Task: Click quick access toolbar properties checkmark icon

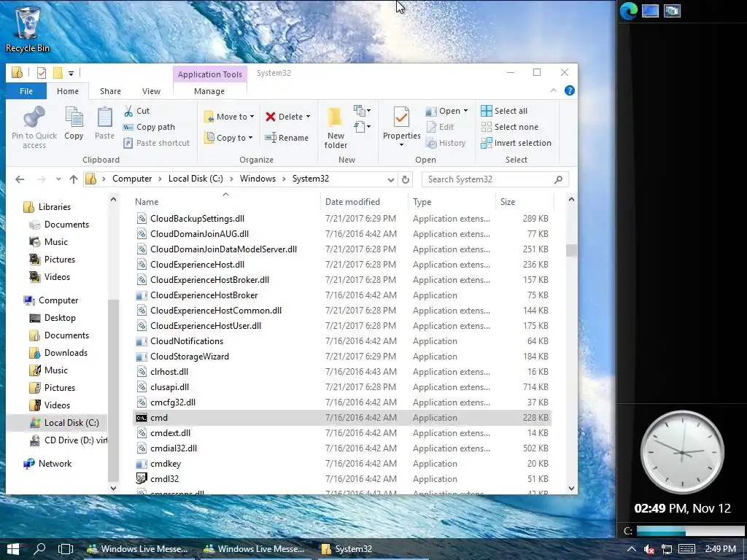Action: [42, 73]
